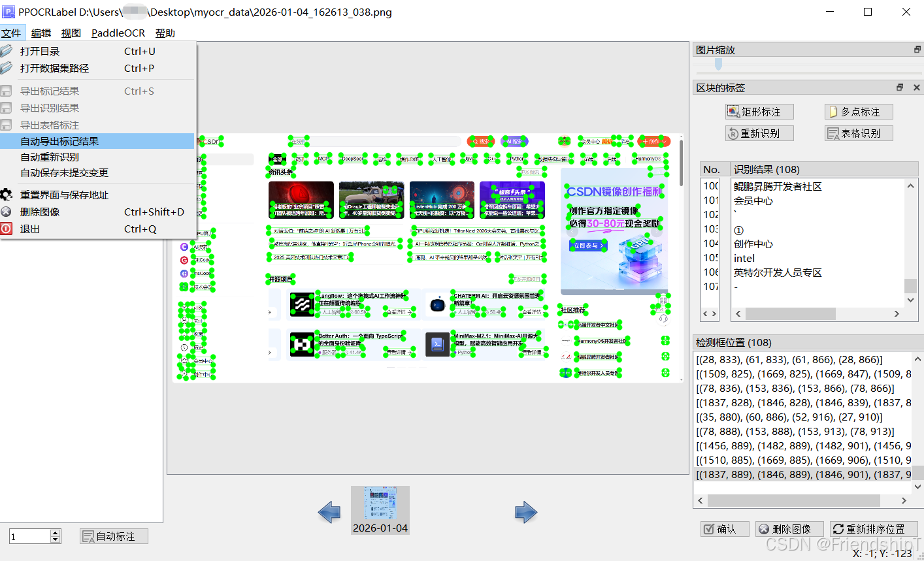The width and height of the screenshot is (924, 561).
Task: Click the gear icon for resetting interface
Action: 6,195
